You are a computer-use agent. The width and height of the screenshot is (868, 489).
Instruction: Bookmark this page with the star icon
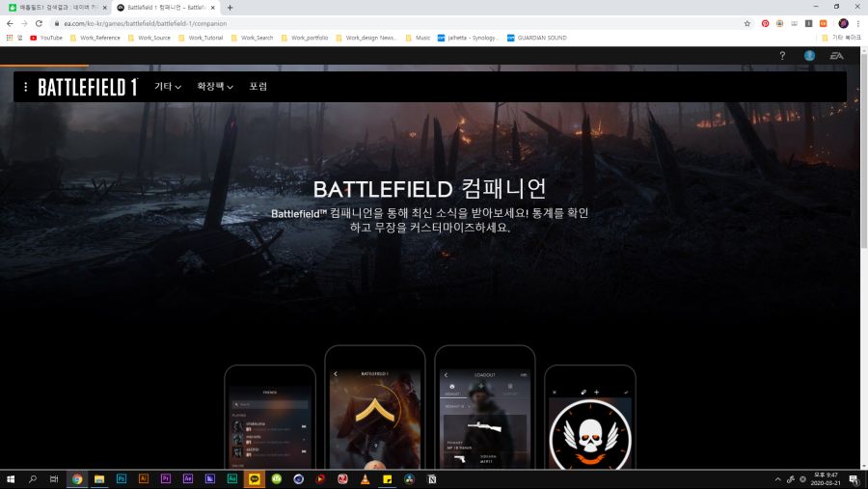pos(746,23)
